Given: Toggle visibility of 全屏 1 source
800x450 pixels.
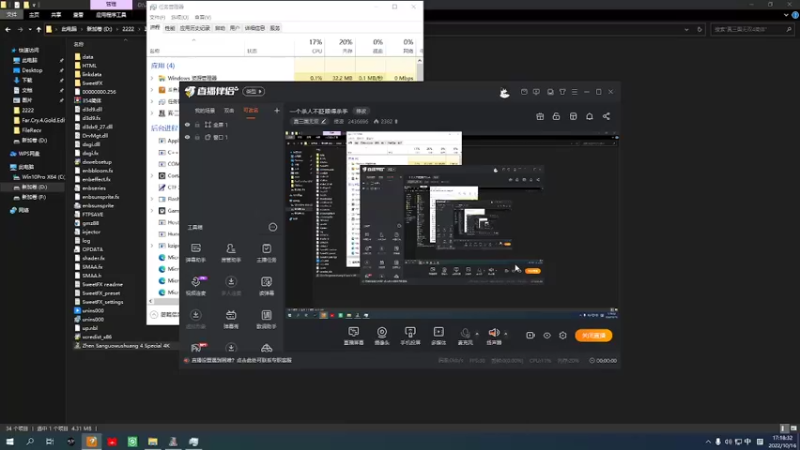Looking at the screenshot, I should tap(187, 124).
